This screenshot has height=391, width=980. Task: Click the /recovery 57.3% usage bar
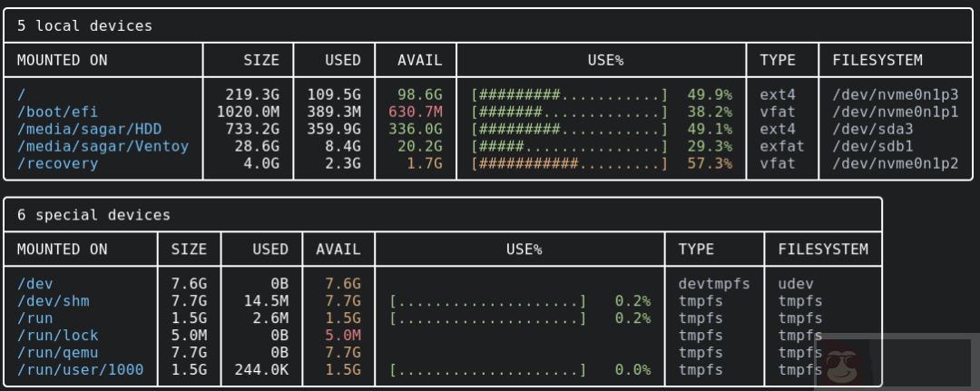click(569, 163)
